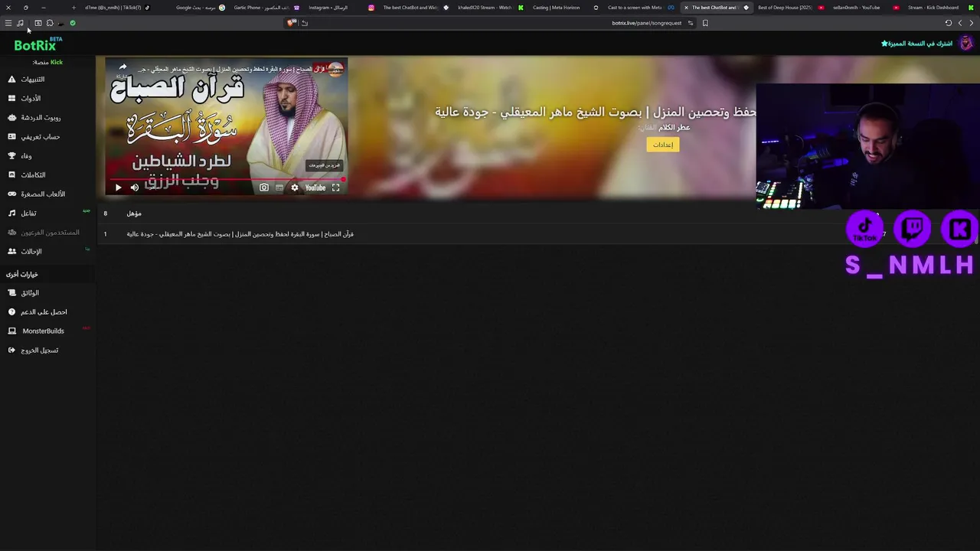Screen dimensions: 980x551
Task: Click the YouTube logo in player
Action: (315, 187)
